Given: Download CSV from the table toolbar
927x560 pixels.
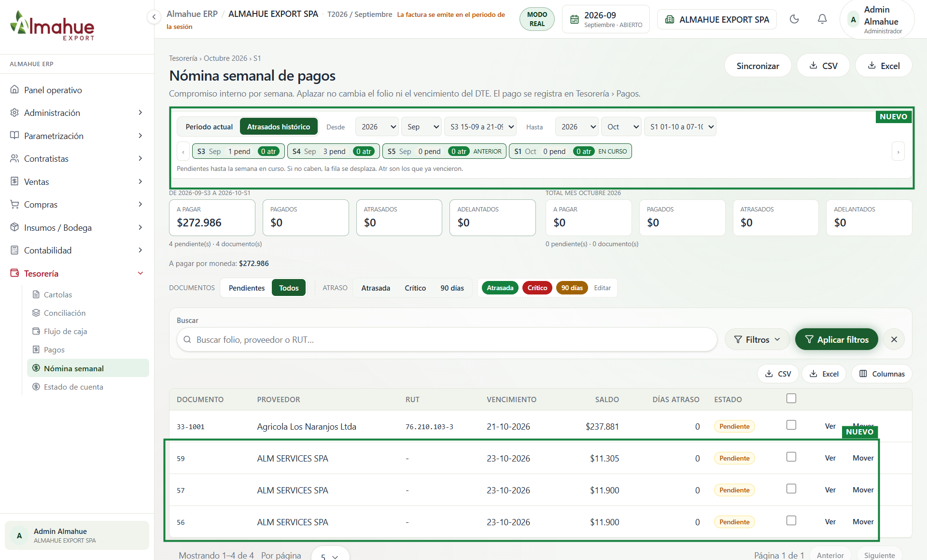Looking at the screenshot, I should pyautogui.click(x=778, y=374).
